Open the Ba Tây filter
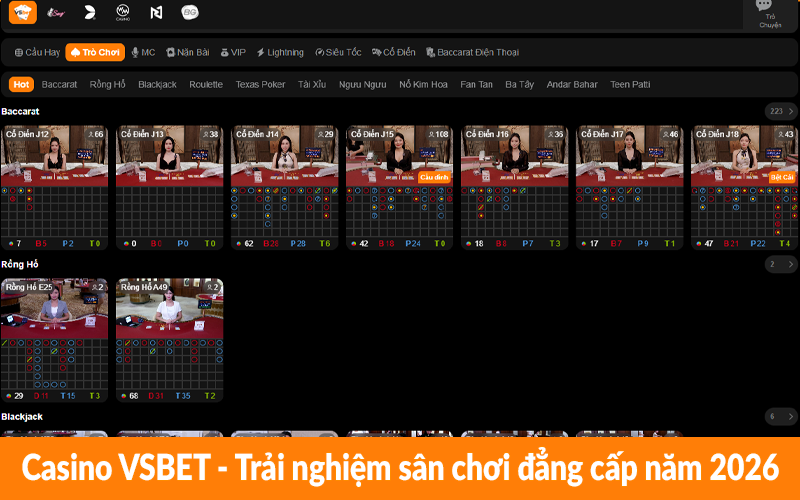Image resolution: width=800 pixels, height=500 pixels. (x=519, y=84)
